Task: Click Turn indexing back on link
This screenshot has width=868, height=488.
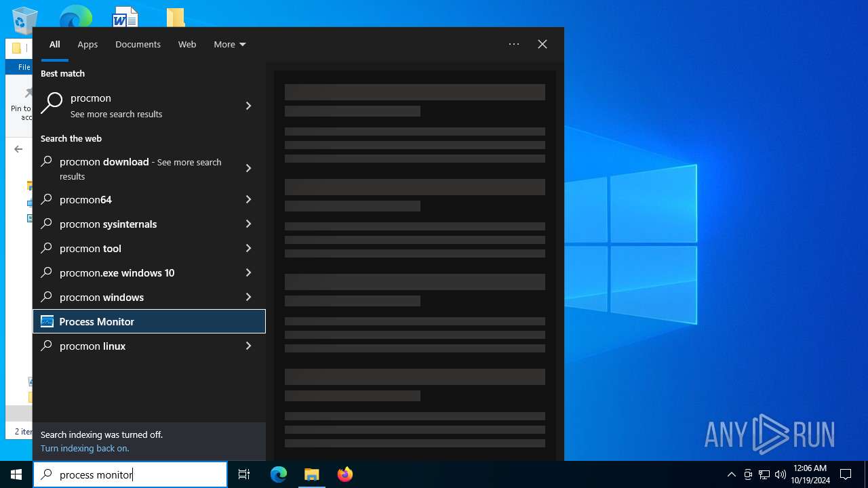Action: [x=85, y=448]
